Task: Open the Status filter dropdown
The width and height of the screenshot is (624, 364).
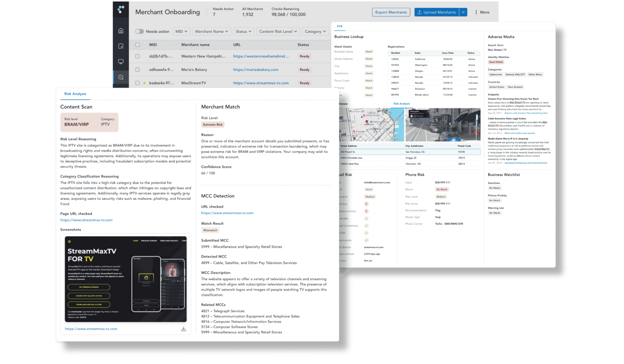Action: tap(243, 31)
